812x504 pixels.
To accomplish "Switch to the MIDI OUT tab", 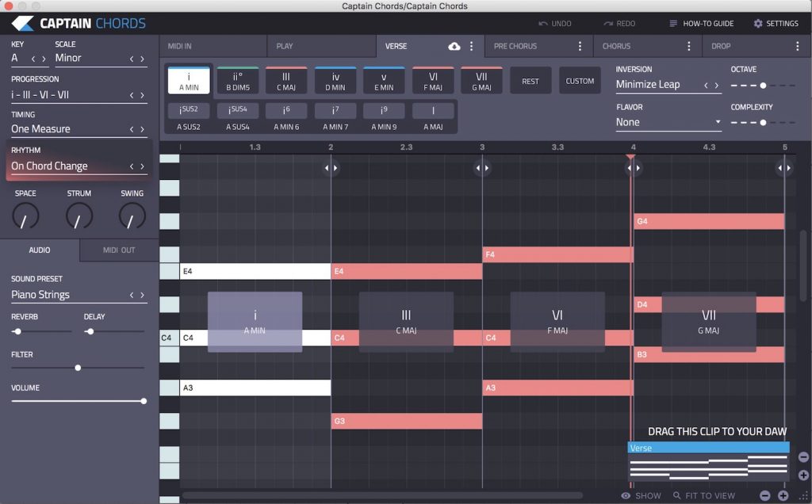I will (x=117, y=250).
